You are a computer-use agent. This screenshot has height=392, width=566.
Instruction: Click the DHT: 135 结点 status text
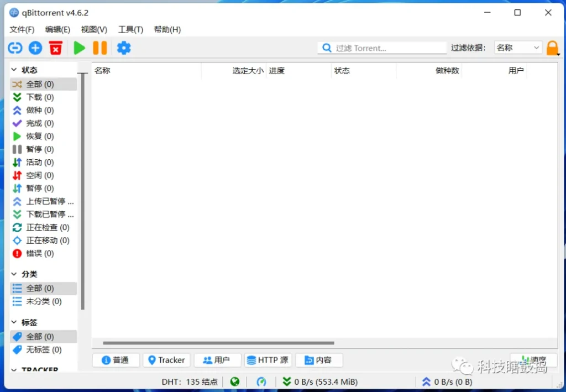(x=190, y=381)
